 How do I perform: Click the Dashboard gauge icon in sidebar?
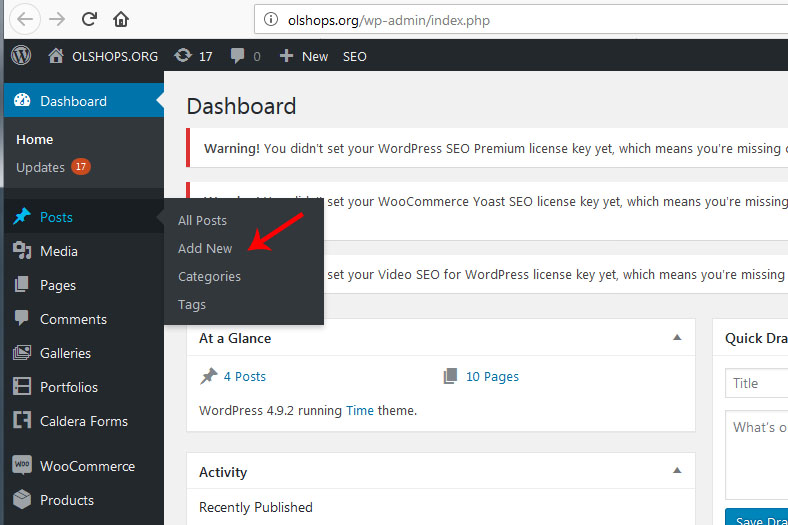pyautogui.click(x=22, y=100)
